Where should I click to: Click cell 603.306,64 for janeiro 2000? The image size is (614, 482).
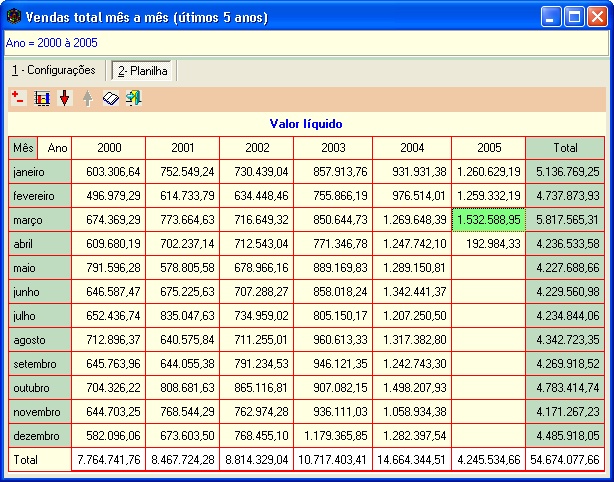109,172
